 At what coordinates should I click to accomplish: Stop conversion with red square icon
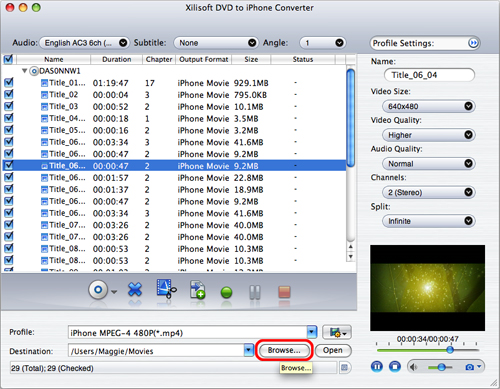tap(284, 292)
